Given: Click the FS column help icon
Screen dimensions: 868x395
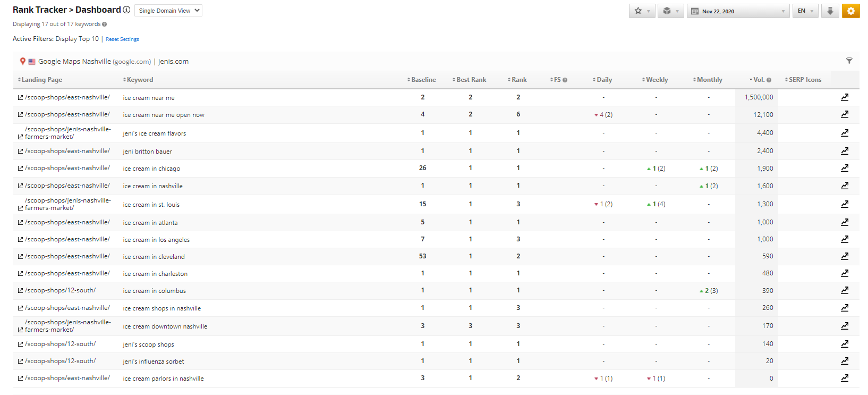Looking at the screenshot, I should 565,80.
